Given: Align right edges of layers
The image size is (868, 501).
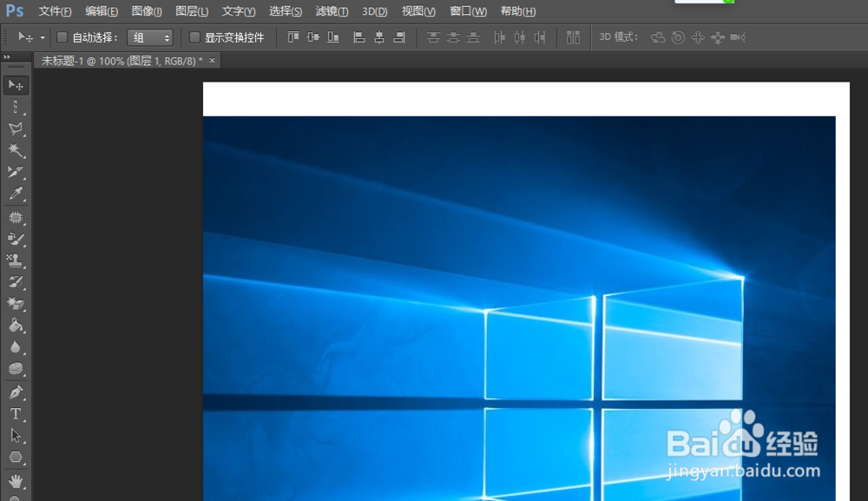Looking at the screenshot, I should pyautogui.click(x=399, y=37).
